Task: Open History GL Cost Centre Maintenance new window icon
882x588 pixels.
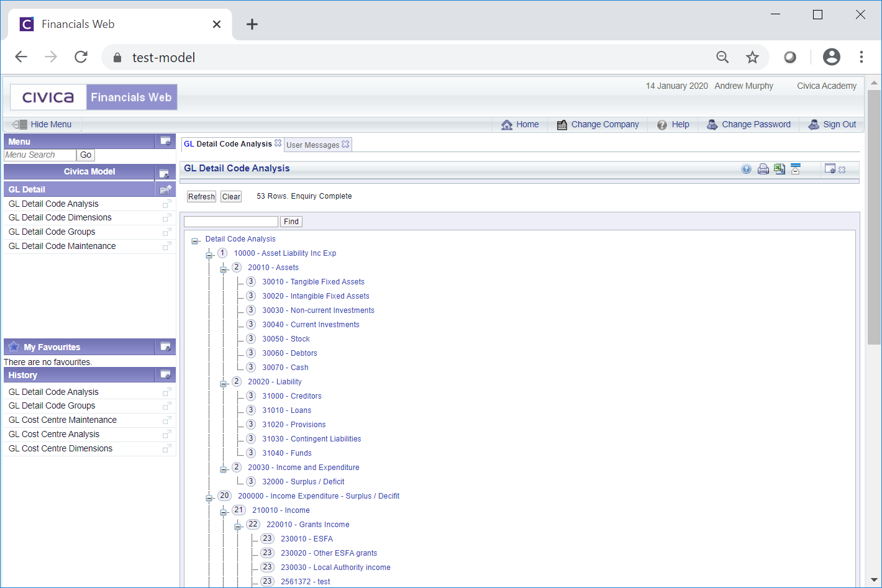Action: click(166, 420)
